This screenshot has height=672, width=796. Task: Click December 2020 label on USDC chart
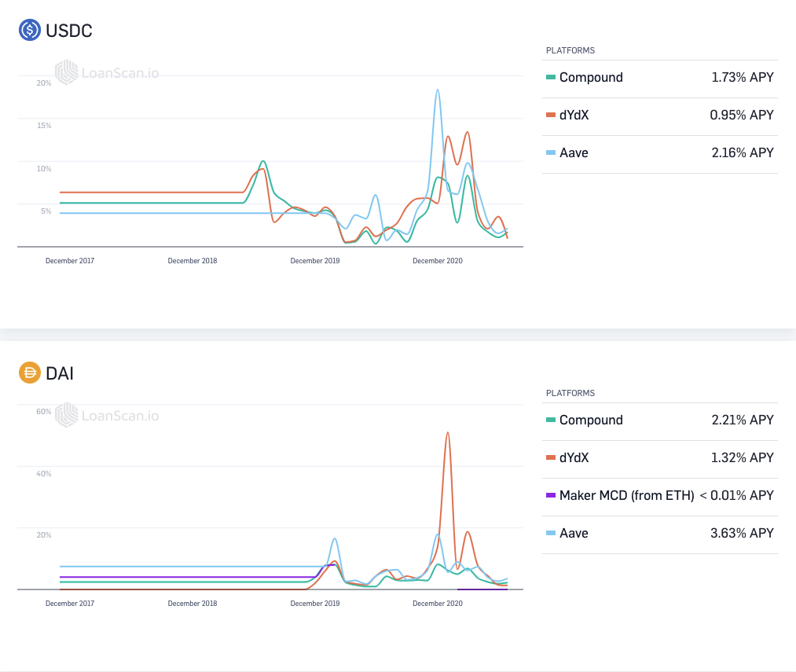438,261
